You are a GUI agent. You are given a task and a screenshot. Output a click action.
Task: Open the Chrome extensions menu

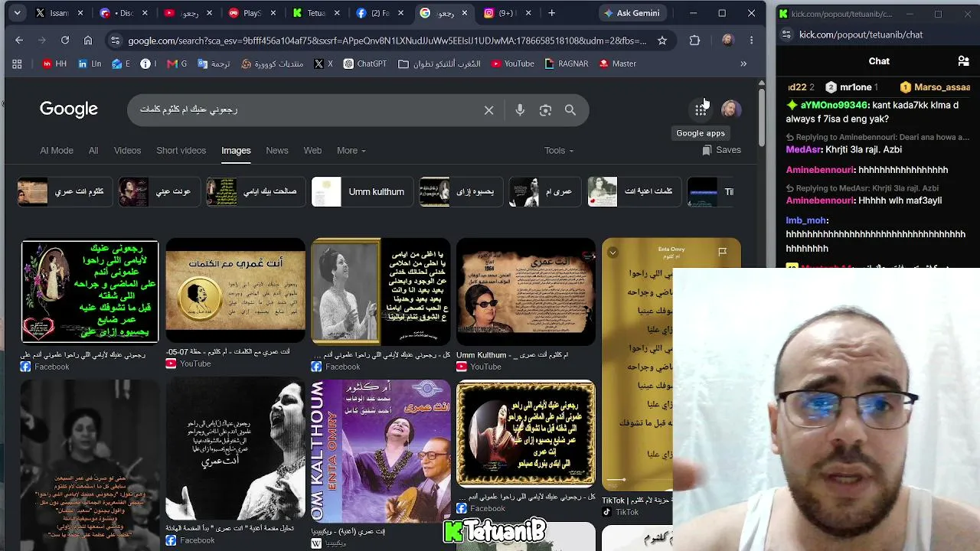(x=694, y=41)
